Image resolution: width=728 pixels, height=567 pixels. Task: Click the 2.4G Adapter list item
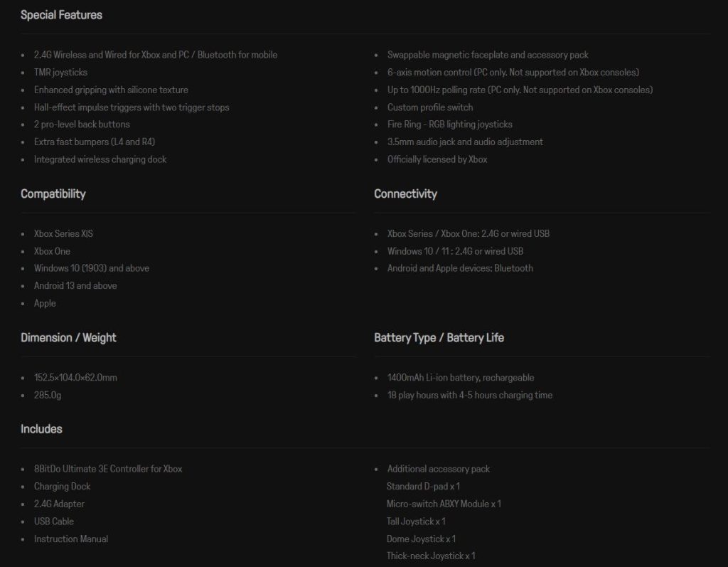[x=59, y=504]
